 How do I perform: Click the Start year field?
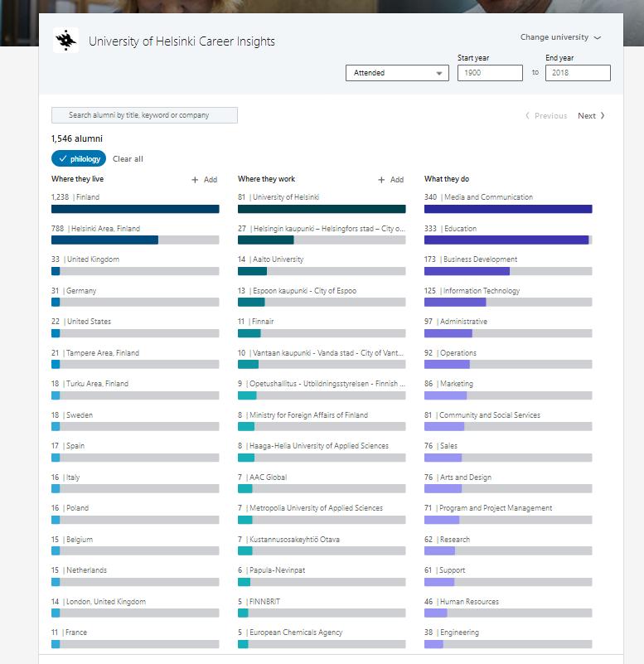pos(490,73)
